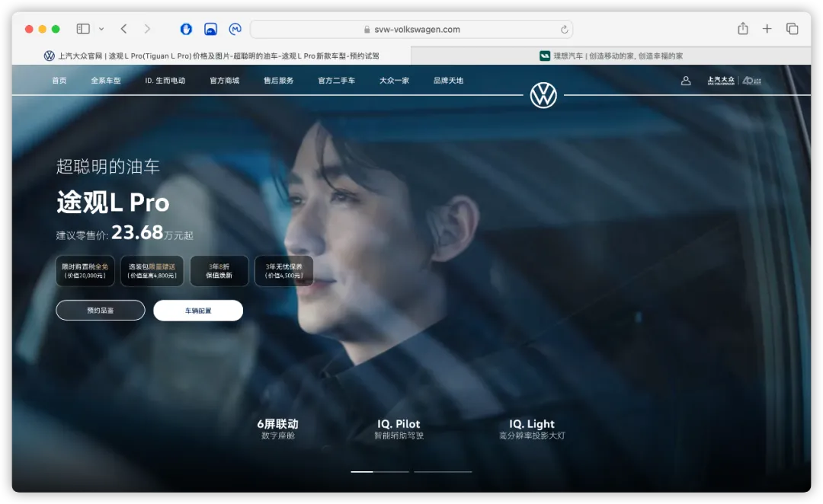Open the 官方二手车 nav item
This screenshot has height=504, width=823.
337,80
